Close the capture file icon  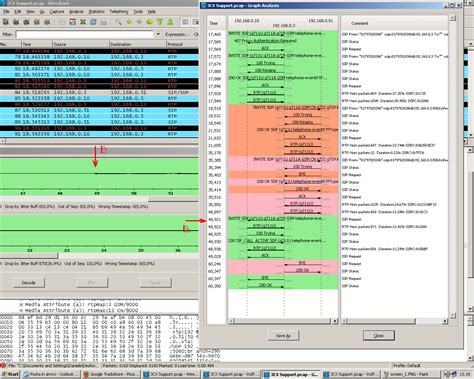(x=83, y=22)
